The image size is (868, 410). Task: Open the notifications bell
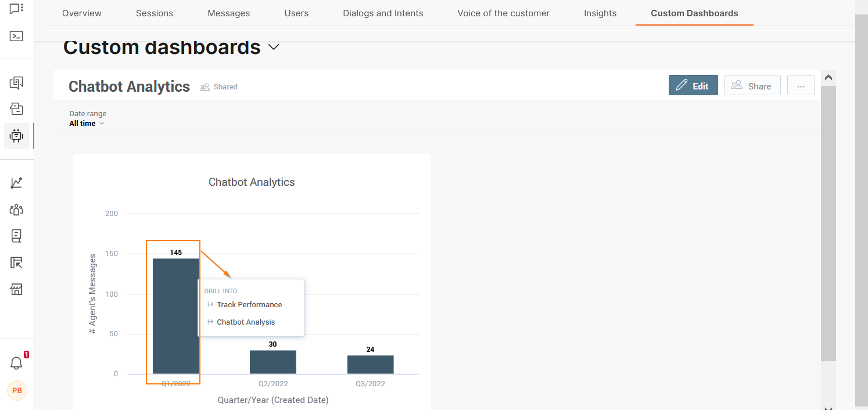(16, 364)
